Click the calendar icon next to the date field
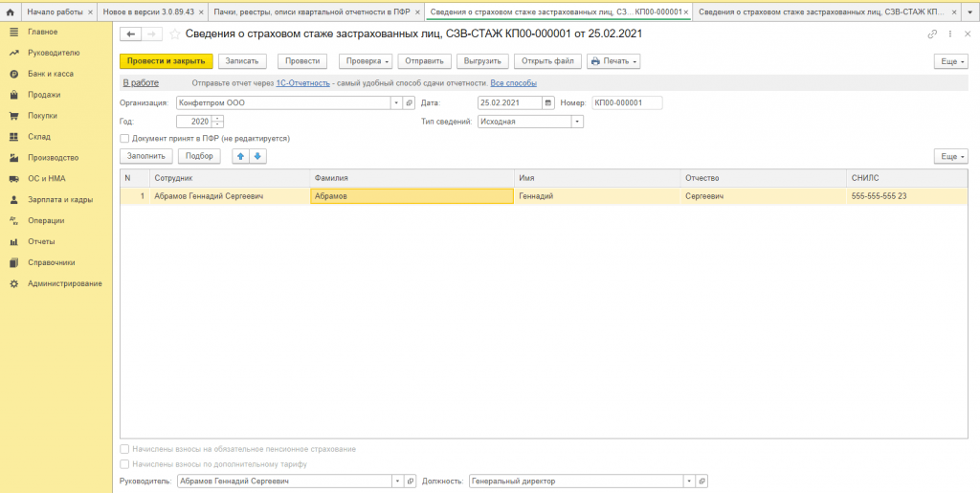Image resolution: width=980 pixels, height=493 pixels. 548,102
